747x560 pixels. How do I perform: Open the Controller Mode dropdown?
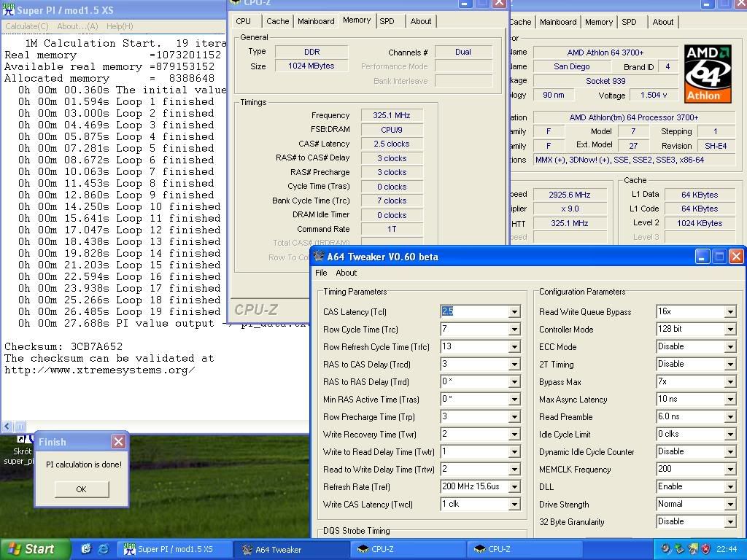(x=730, y=330)
